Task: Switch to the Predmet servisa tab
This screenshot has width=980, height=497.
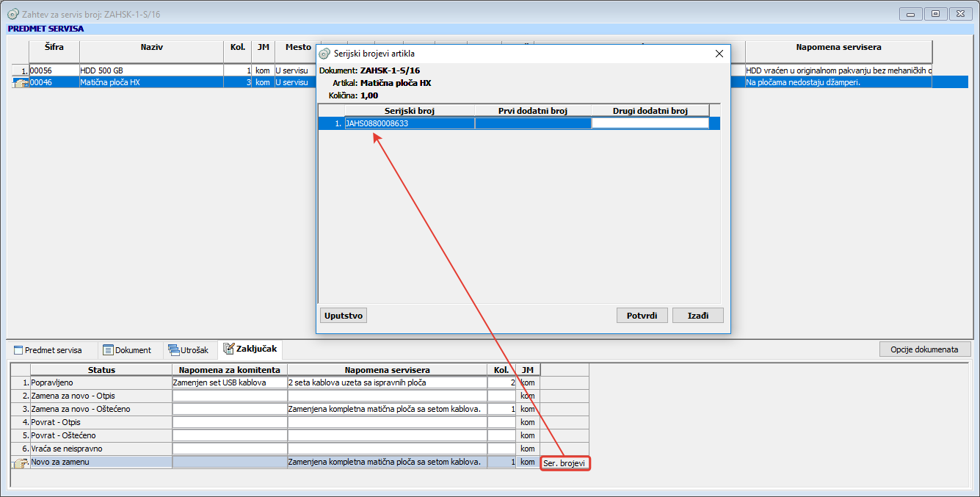Action: (48, 350)
